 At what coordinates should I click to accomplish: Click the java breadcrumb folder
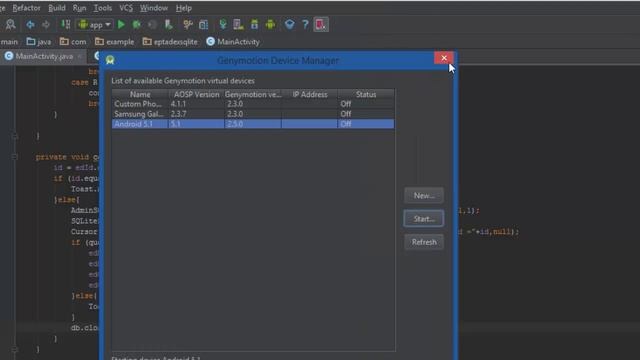coord(39,42)
